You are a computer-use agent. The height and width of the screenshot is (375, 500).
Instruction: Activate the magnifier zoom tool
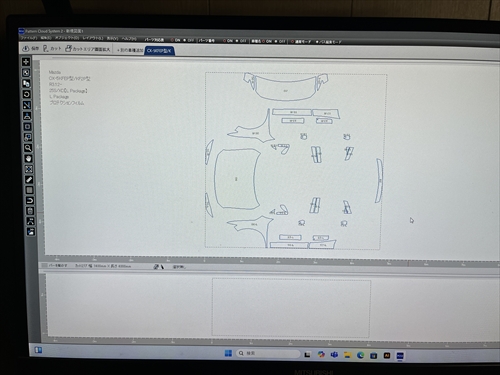coord(28,148)
